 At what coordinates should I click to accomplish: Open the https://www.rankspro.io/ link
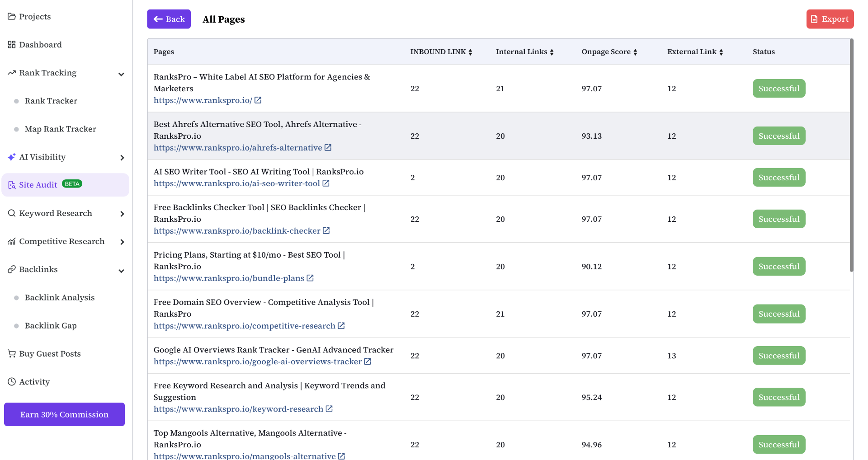pos(203,100)
